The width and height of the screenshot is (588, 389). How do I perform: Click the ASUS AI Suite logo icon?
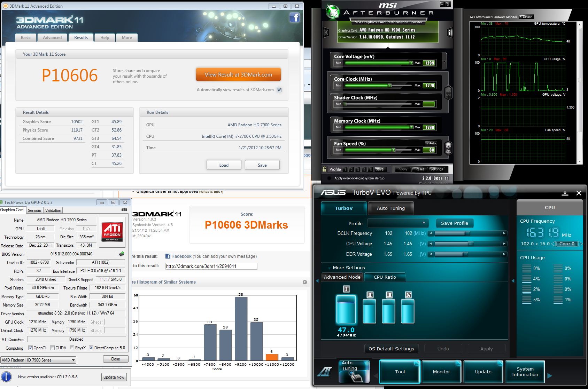pyautogui.click(x=324, y=372)
